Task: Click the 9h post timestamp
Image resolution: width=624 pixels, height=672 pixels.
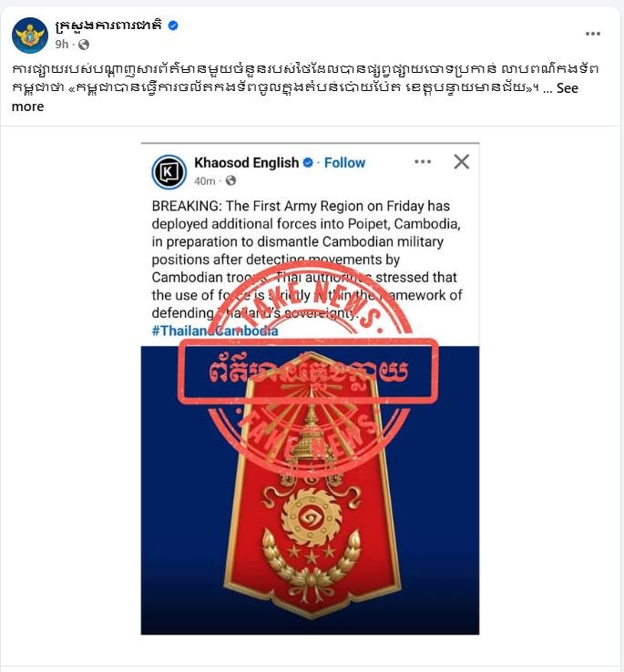Action: [61, 44]
